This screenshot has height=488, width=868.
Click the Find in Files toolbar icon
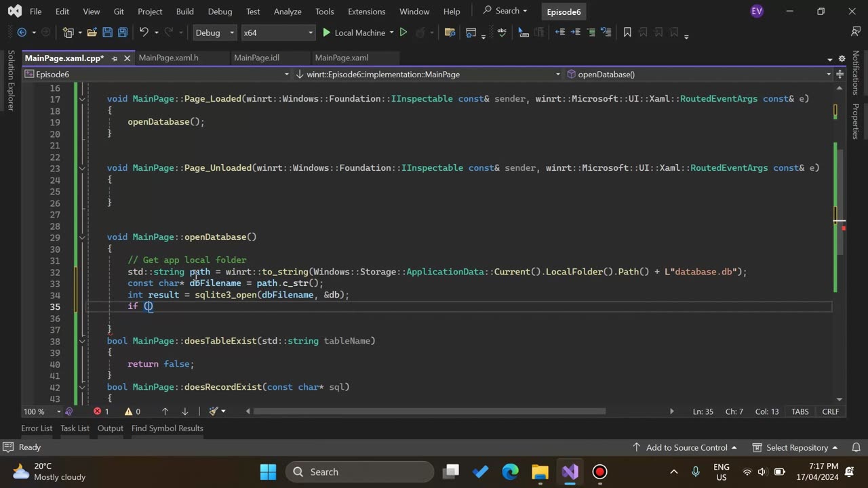point(450,33)
